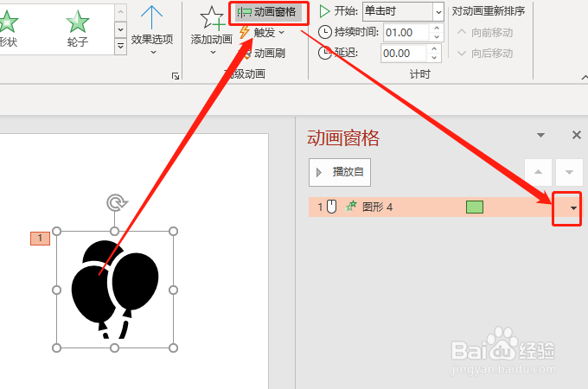
Task: Click the animation order tag 1 on slide
Action: click(x=40, y=239)
